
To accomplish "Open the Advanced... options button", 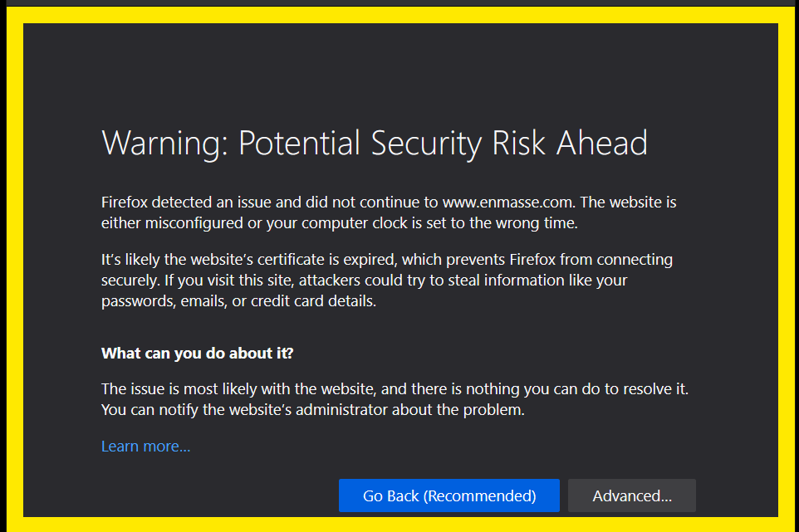I will pos(631,495).
